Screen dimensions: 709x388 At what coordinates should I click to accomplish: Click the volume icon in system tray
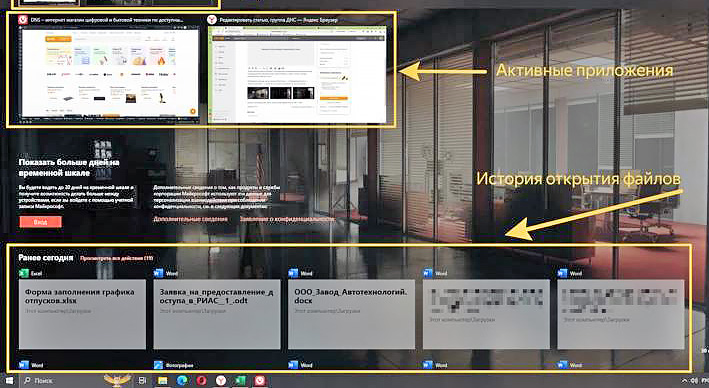click(x=695, y=381)
